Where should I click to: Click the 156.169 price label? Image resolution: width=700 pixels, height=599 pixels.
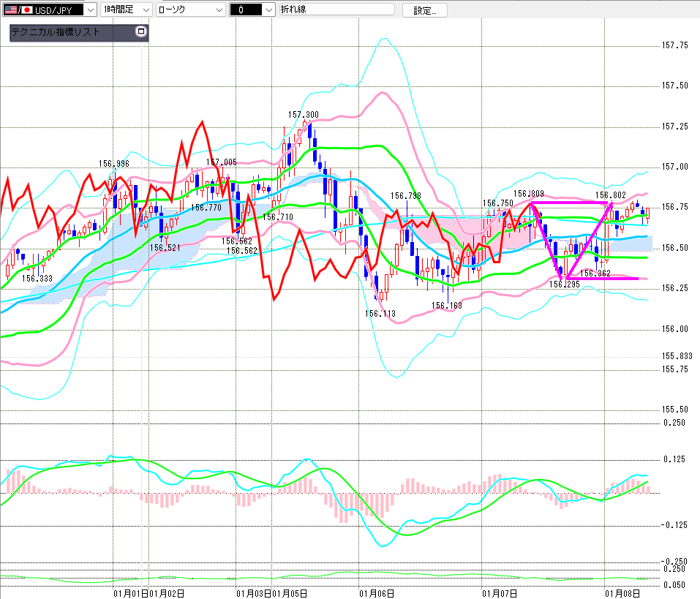click(x=445, y=306)
